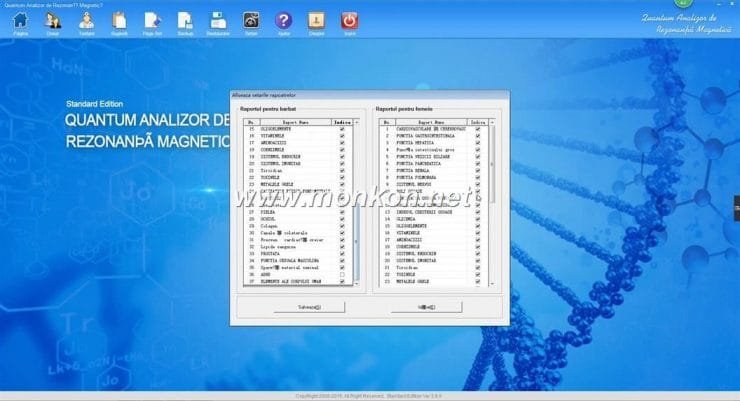Image resolution: width=740 pixels, height=401 pixels.
Task: Toggle PROSTATA checkbox in men's report list
Action: (342, 254)
